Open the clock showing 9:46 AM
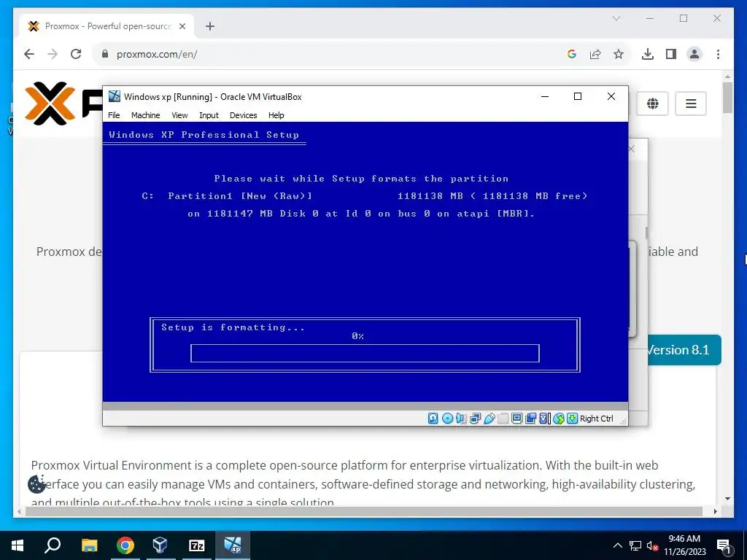This screenshot has width=747, height=560. (684, 545)
